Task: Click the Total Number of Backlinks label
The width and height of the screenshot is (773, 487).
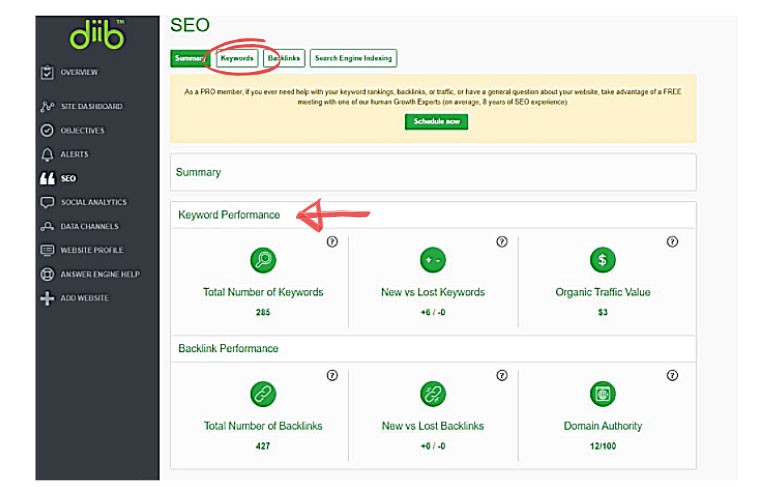Action: click(x=263, y=426)
